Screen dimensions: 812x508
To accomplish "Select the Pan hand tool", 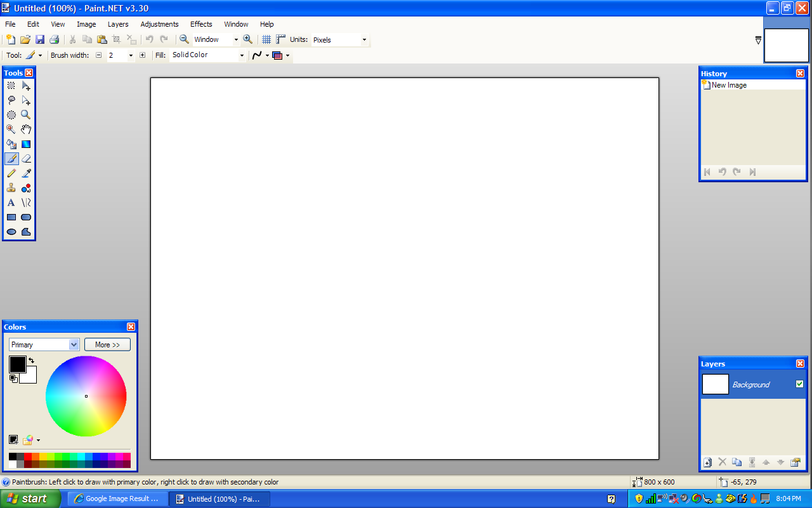I will (26, 130).
